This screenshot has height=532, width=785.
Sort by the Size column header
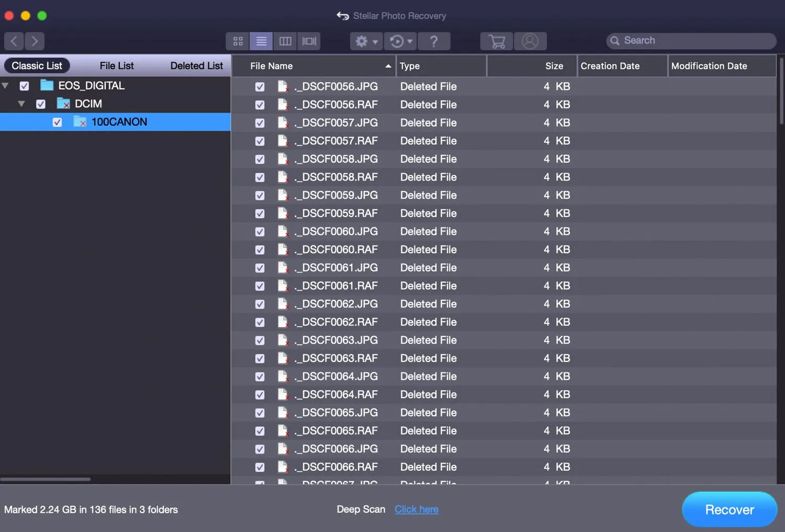[532, 66]
